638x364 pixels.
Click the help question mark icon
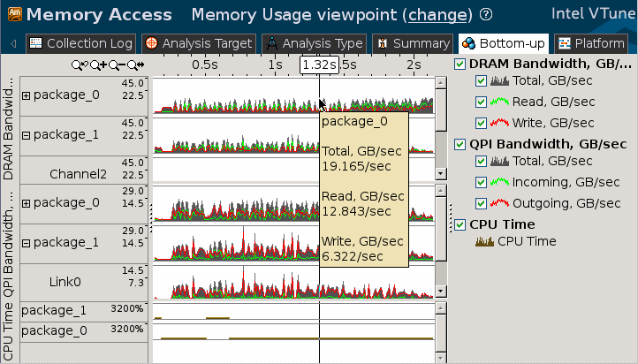(486, 15)
